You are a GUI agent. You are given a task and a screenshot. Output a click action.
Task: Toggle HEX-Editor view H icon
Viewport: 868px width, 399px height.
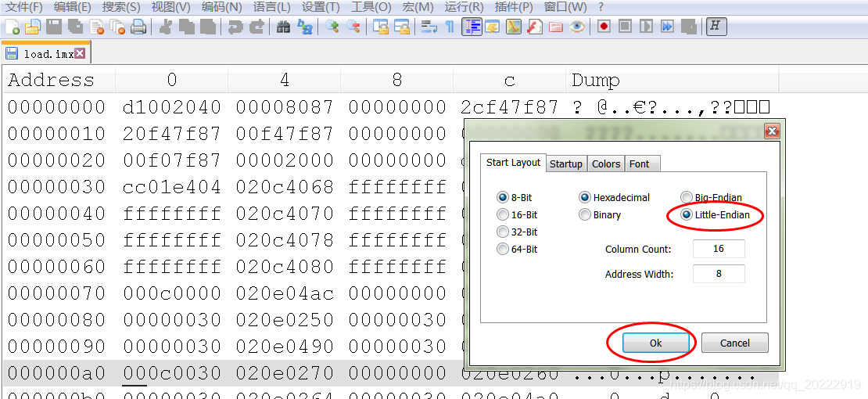(716, 27)
